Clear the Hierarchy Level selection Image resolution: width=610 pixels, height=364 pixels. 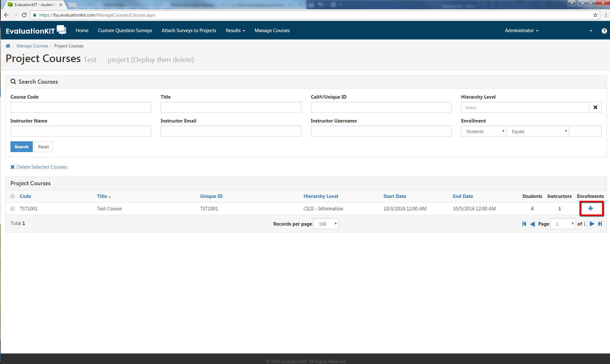coord(595,108)
